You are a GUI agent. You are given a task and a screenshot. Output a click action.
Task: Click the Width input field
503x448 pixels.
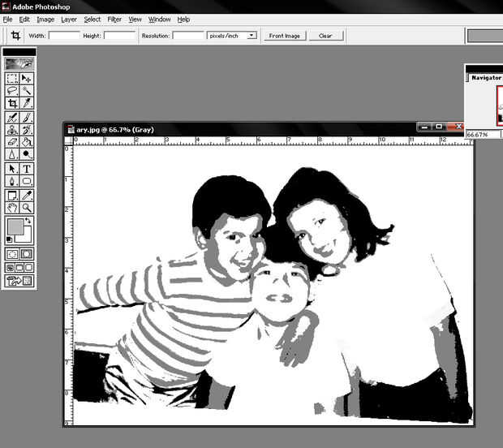pyautogui.click(x=64, y=36)
